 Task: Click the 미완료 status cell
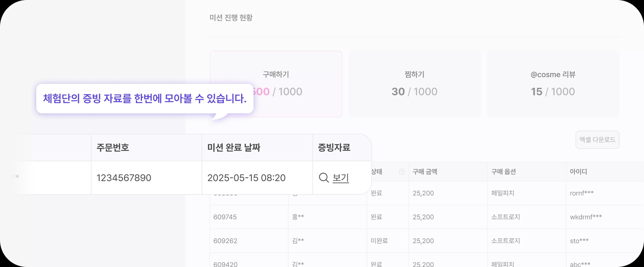(x=379, y=241)
